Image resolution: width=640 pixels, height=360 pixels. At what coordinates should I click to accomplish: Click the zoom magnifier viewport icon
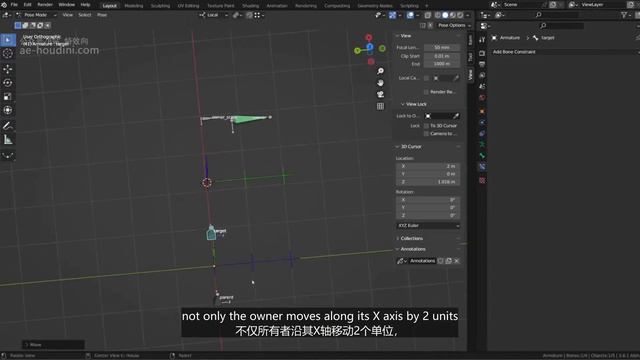point(380,71)
